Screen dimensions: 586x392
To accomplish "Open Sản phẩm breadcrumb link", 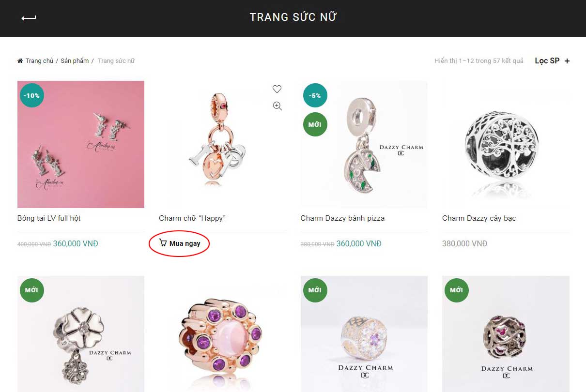I will [75, 60].
